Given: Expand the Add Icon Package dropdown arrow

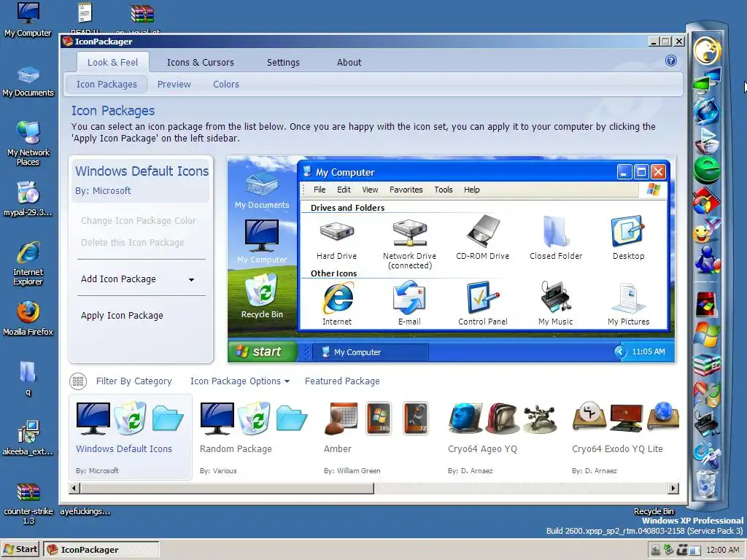Looking at the screenshot, I should tap(192, 279).
